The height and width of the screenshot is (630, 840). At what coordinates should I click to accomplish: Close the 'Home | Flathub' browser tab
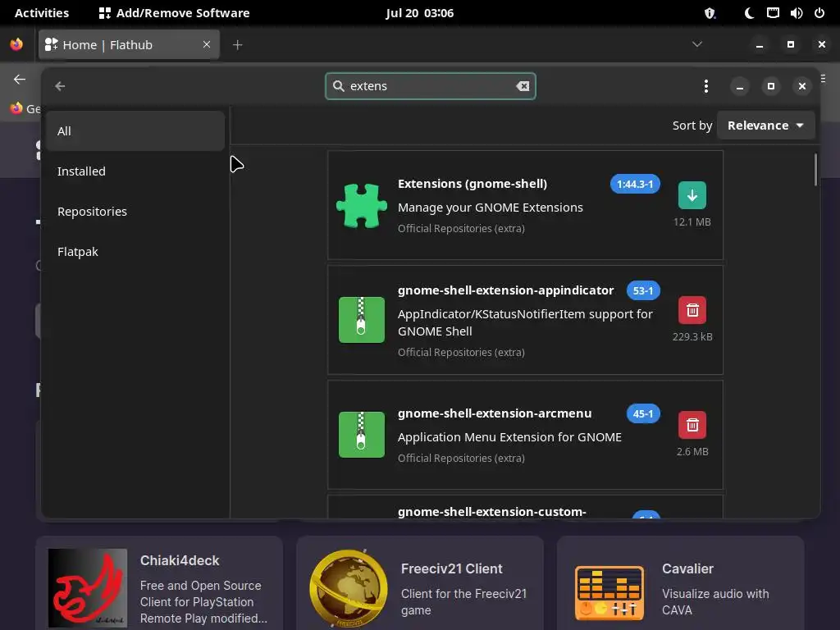[207, 44]
